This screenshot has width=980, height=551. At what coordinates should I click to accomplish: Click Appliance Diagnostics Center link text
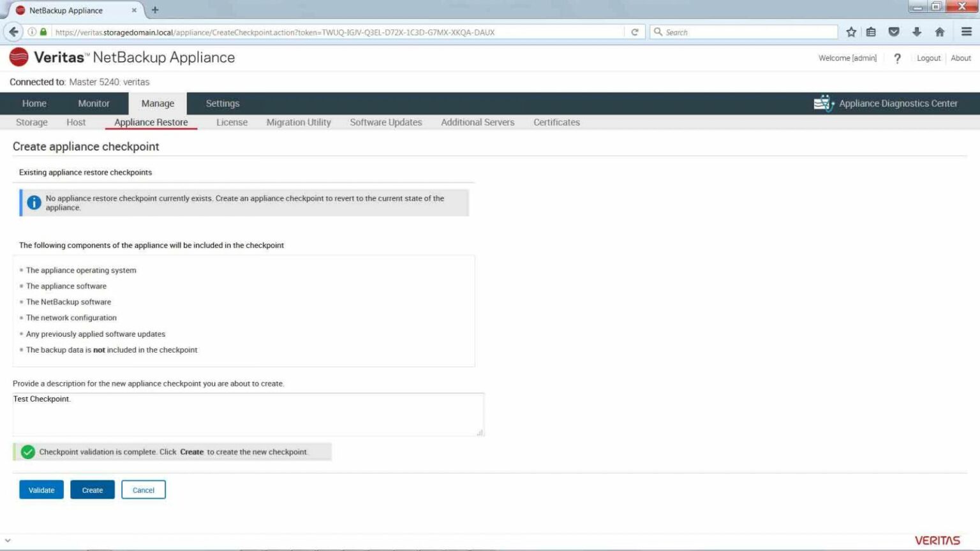click(898, 103)
